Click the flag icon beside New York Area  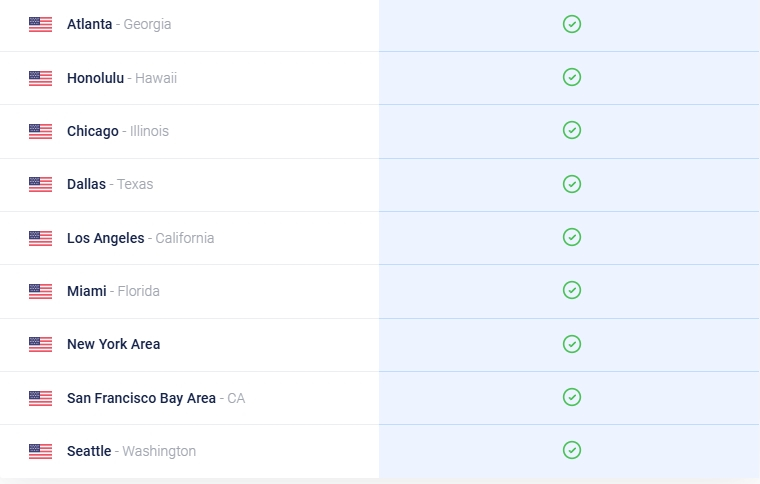[40, 344]
